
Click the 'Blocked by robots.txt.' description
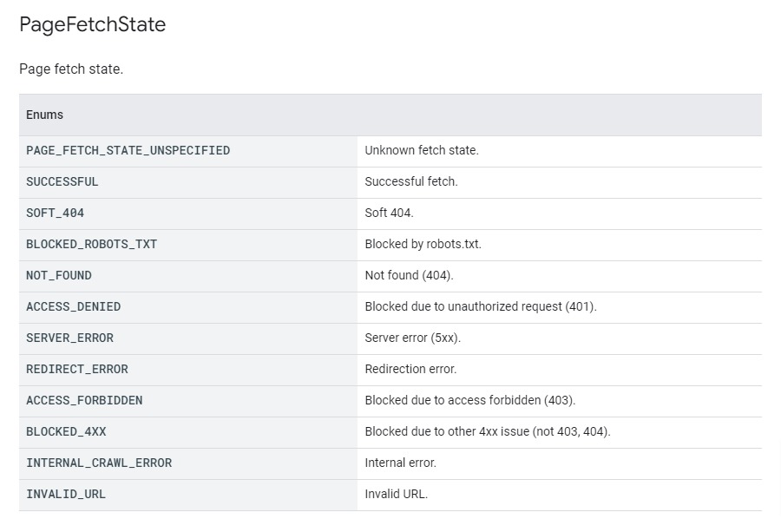click(x=423, y=244)
